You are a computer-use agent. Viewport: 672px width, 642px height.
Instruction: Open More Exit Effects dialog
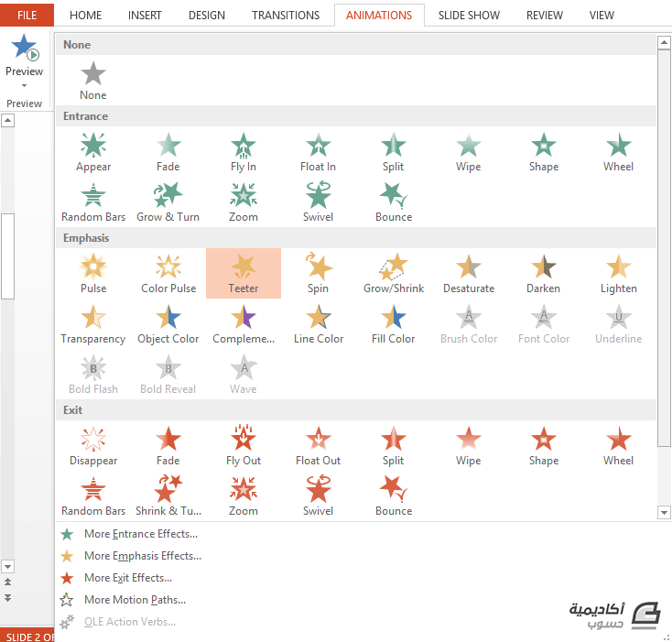pyautogui.click(x=128, y=578)
